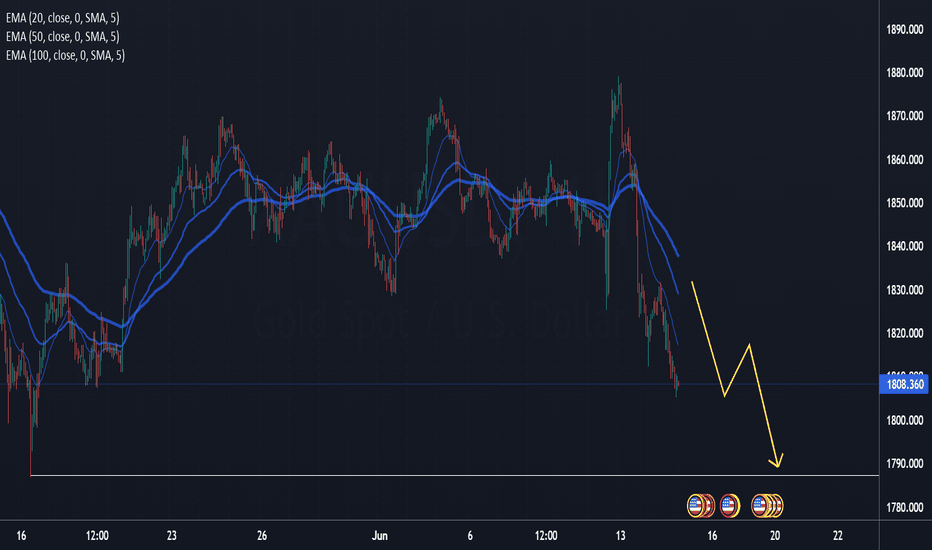Click the 1890.000 price axis label
Image resolution: width=932 pixels, height=550 pixels.
coord(905,29)
